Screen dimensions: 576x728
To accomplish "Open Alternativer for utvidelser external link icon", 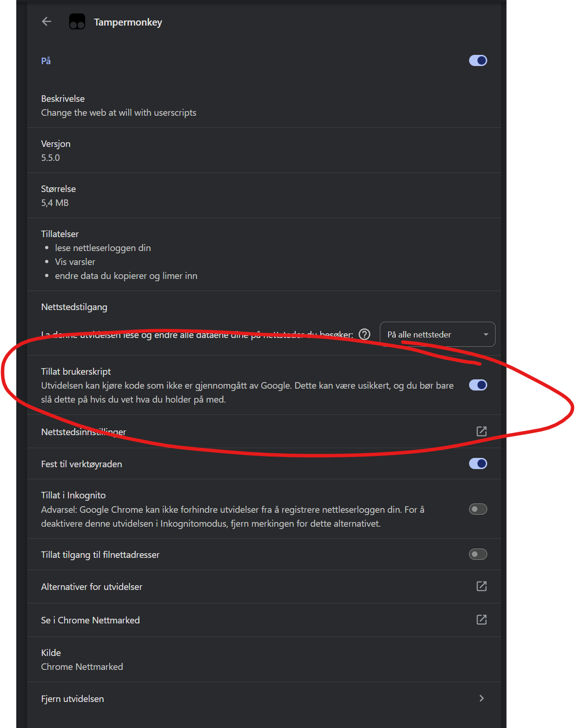I will pos(482,586).
